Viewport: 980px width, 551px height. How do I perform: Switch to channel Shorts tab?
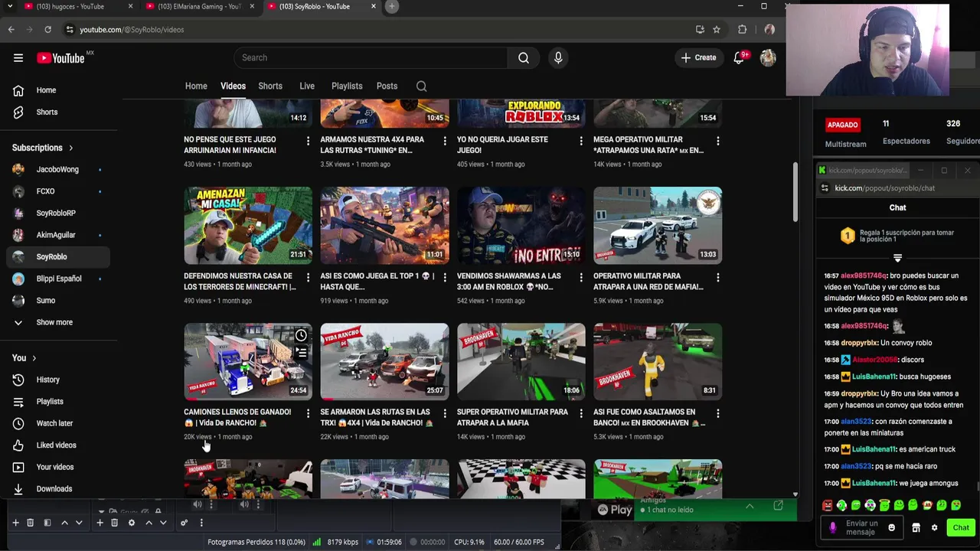[270, 86]
